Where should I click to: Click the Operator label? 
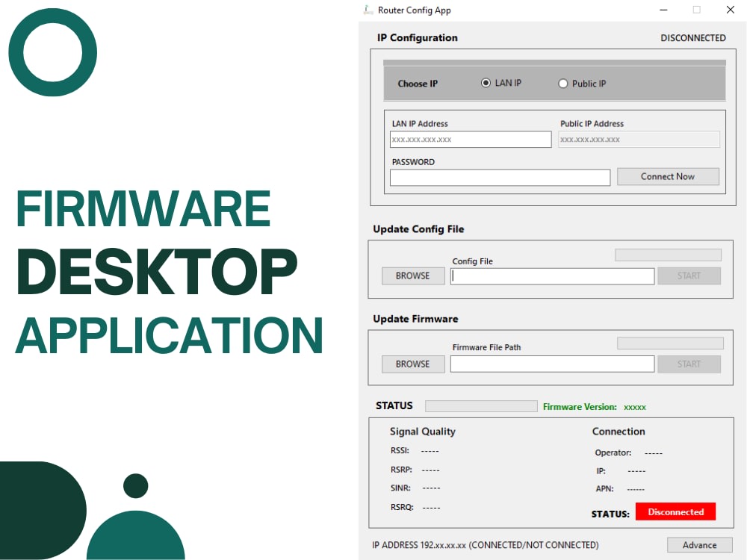(613, 452)
